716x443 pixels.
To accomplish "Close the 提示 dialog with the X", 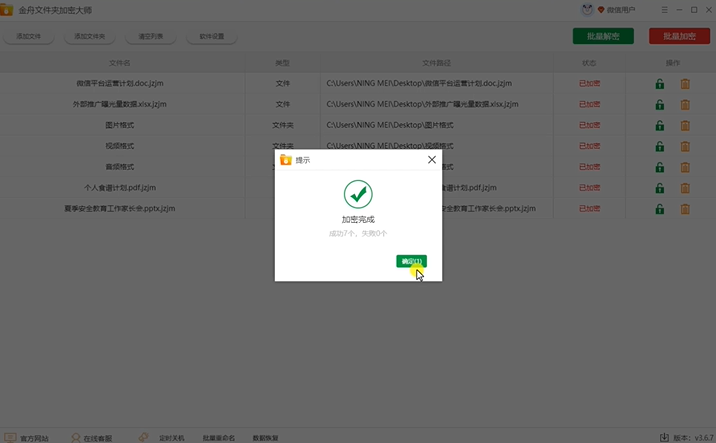I will (432, 159).
